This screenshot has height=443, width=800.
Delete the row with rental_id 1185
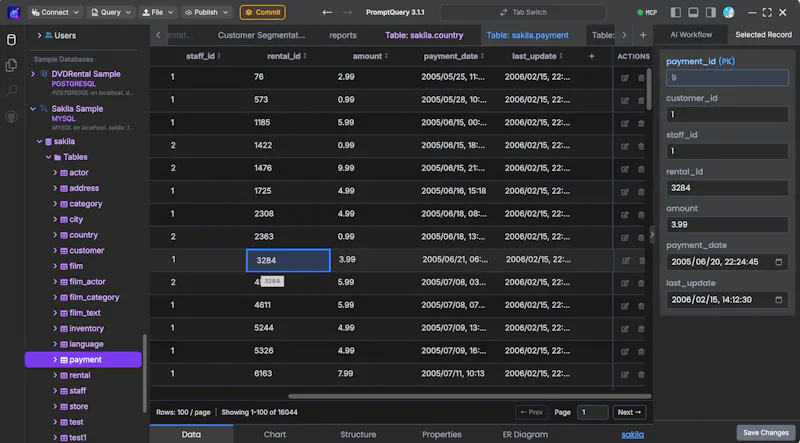point(641,124)
